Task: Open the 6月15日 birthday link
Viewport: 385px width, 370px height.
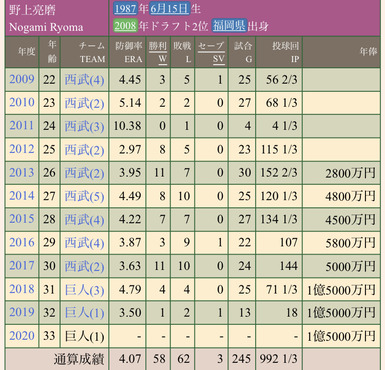Action: click(169, 8)
